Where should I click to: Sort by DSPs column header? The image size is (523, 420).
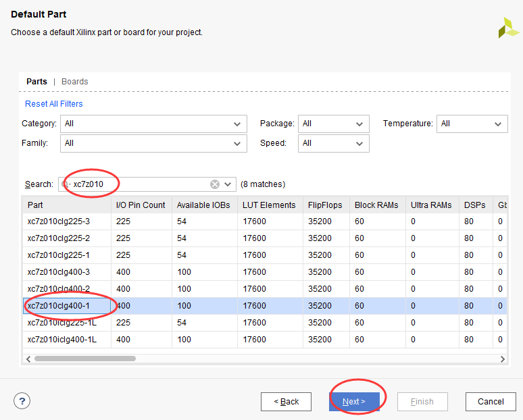476,205
